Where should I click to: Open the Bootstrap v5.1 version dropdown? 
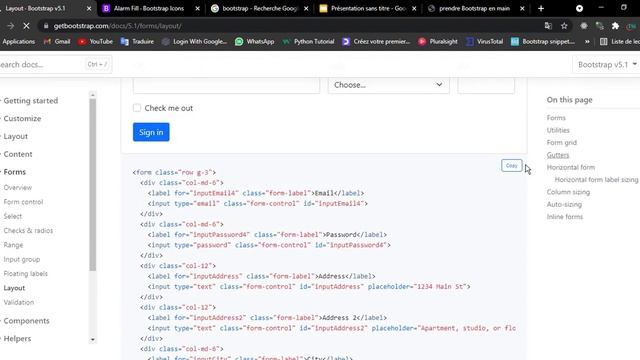pos(607,64)
